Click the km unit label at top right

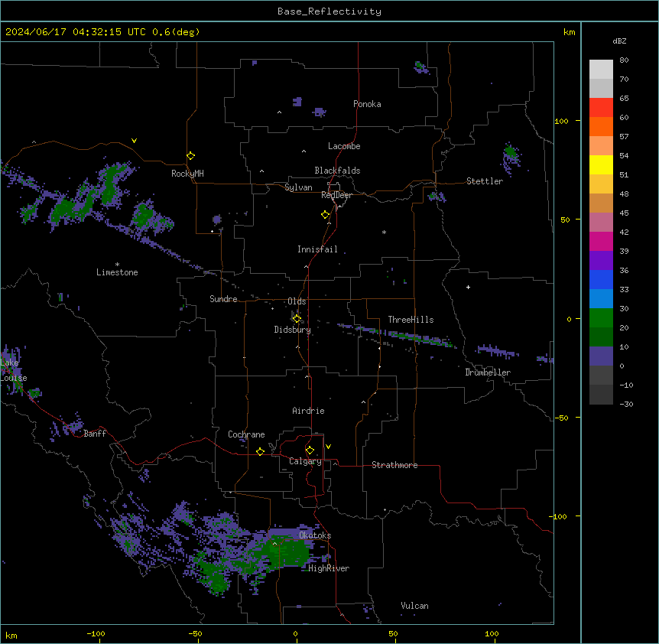[x=570, y=32]
